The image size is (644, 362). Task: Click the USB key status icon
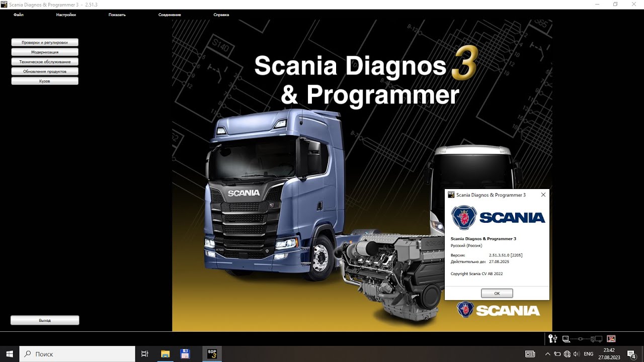pyautogui.click(x=552, y=339)
